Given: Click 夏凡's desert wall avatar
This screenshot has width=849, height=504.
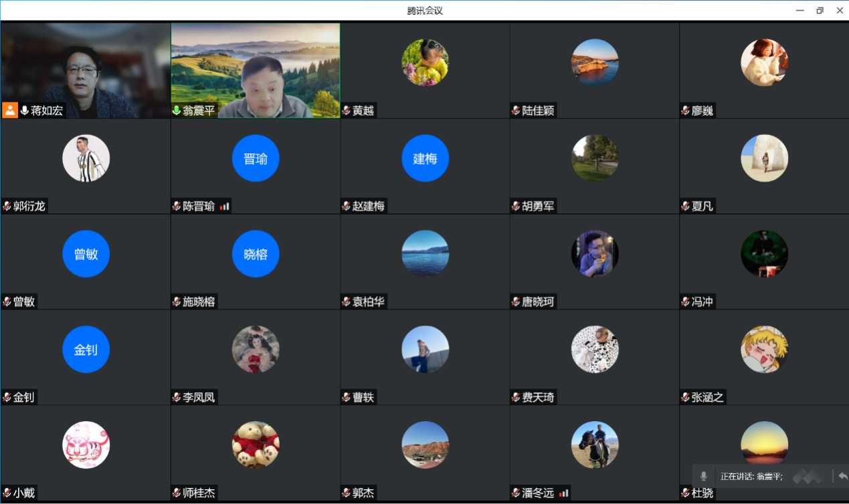Looking at the screenshot, I should [x=764, y=158].
